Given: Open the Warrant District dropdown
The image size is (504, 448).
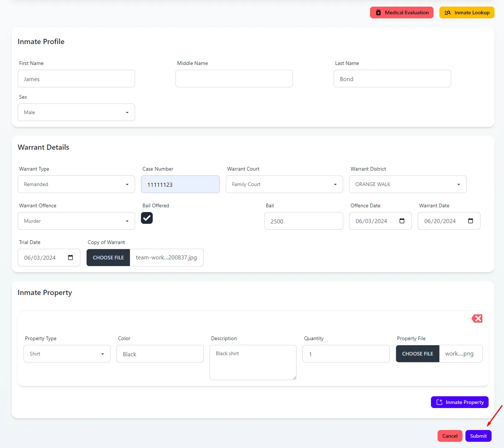Looking at the screenshot, I should pos(407,184).
